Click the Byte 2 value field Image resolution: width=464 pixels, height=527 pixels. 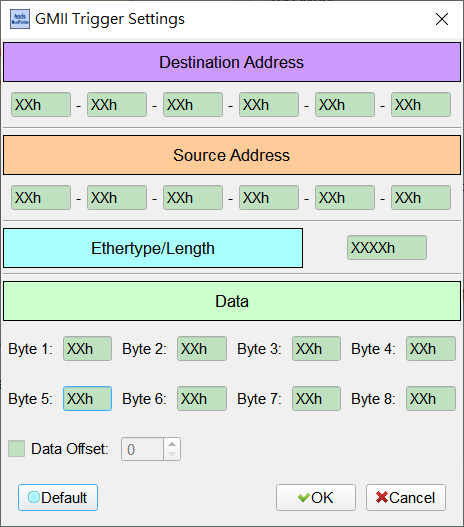(x=202, y=349)
